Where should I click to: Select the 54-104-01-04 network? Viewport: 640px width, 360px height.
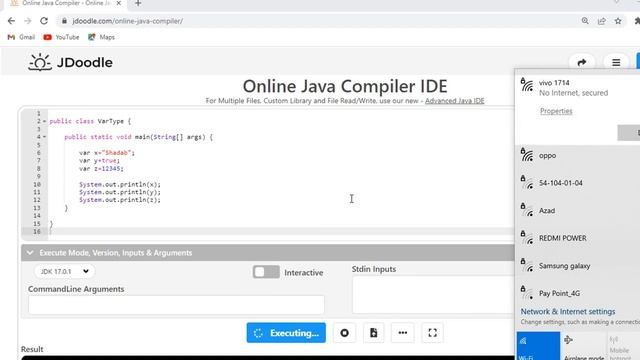pos(578,183)
